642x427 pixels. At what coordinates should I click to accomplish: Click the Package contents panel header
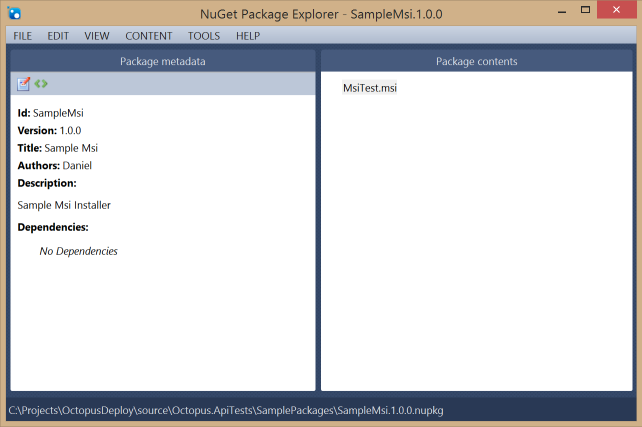point(476,62)
